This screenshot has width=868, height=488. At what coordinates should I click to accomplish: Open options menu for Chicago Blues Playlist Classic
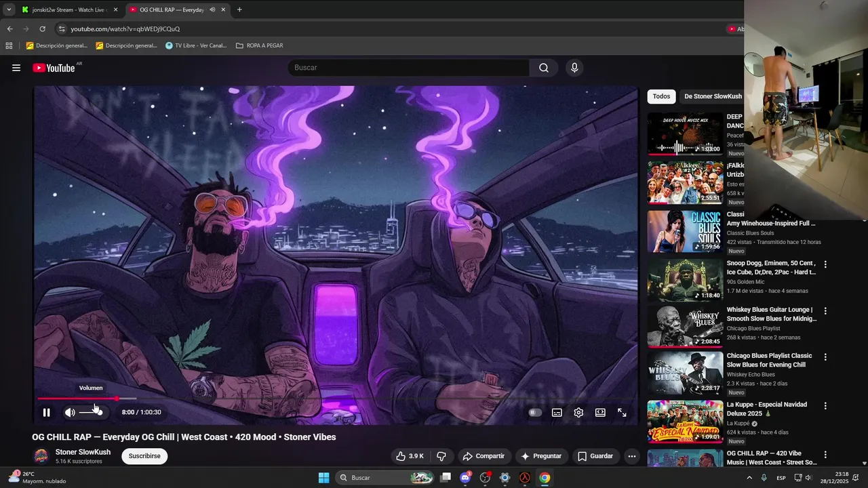[825, 357]
